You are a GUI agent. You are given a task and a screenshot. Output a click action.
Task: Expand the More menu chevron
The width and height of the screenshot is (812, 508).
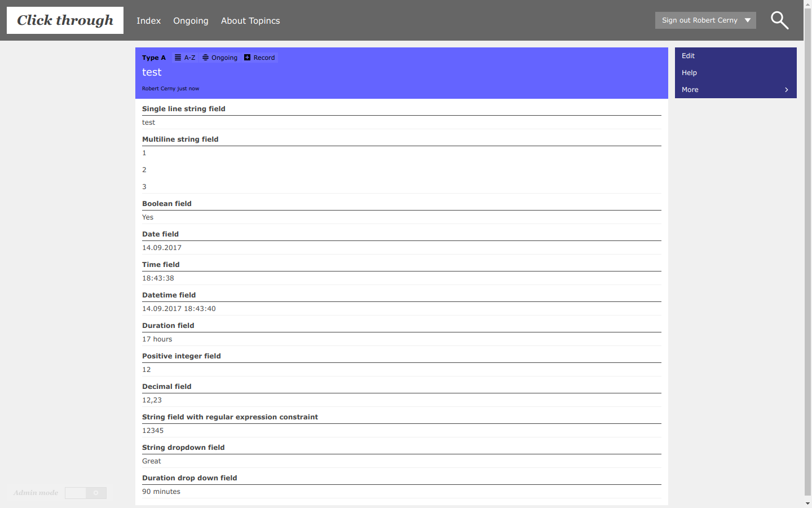click(786, 90)
